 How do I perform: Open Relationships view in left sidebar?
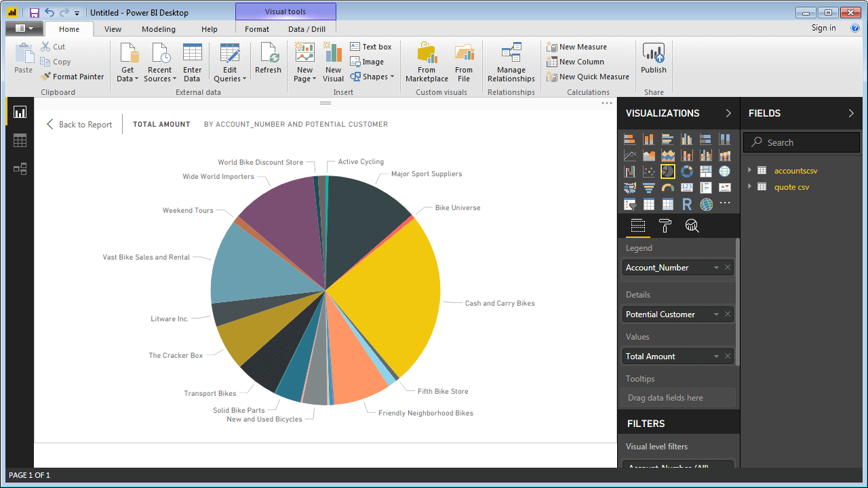point(20,169)
